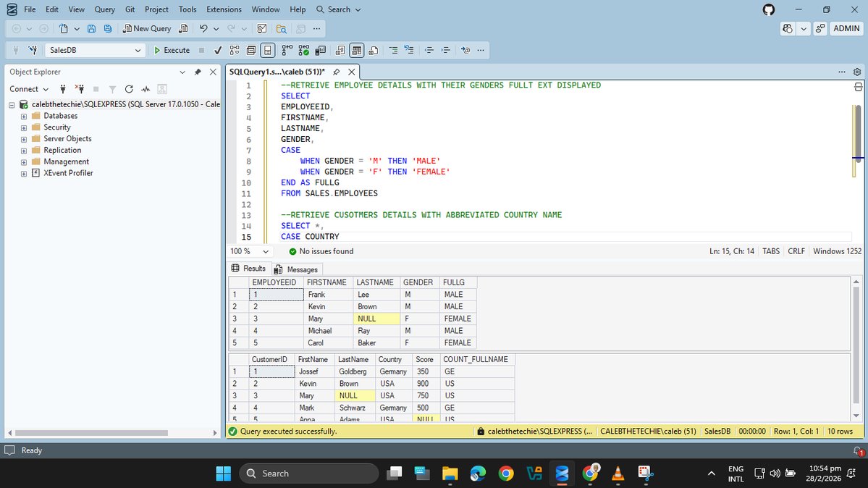Switch to the Messages tab
This screenshot has height=488, width=868.
click(297, 269)
